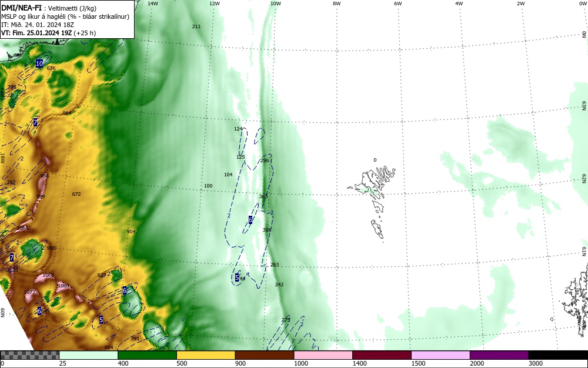Click the '672' map value
The height and width of the screenshot is (368, 588).
coord(76,194)
